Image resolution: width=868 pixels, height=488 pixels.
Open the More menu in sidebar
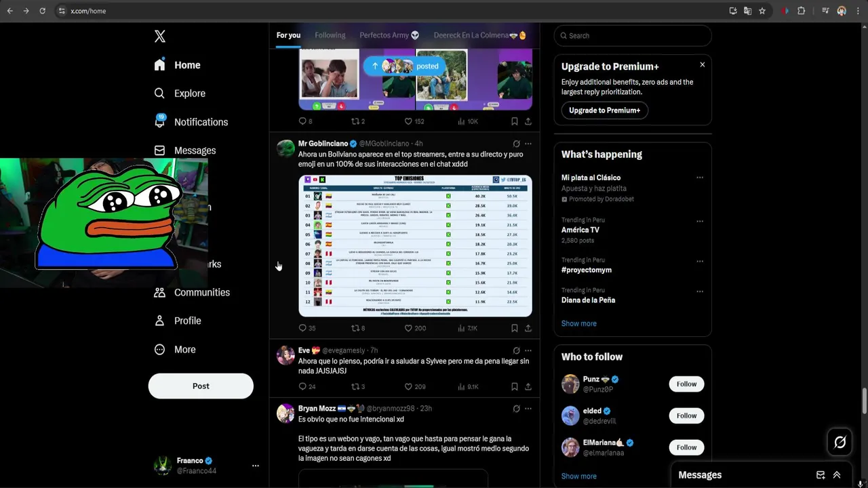click(x=175, y=350)
